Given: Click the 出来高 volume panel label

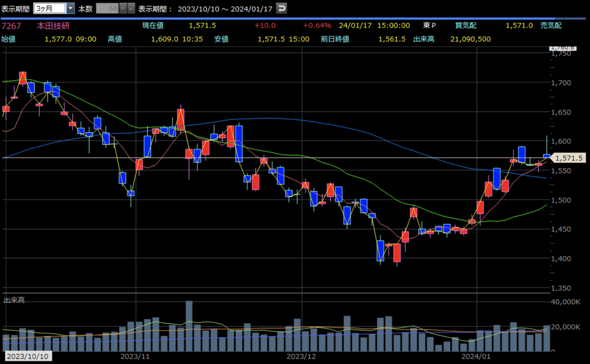Looking at the screenshot, I should coord(14,300).
